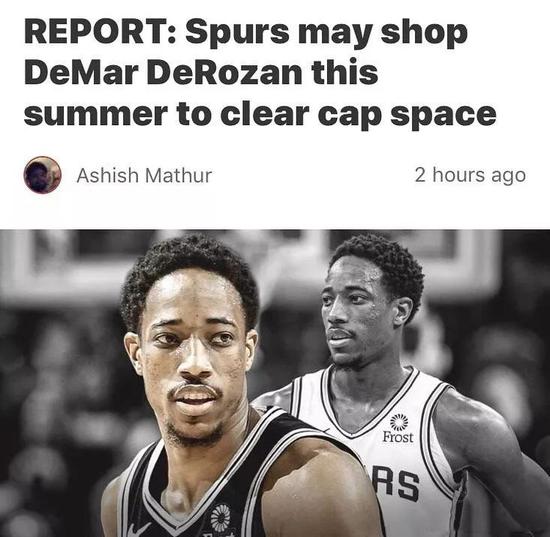Click the Frost sunburst logo on white jersey
This screenshot has height=537, width=550.
[x=399, y=422]
